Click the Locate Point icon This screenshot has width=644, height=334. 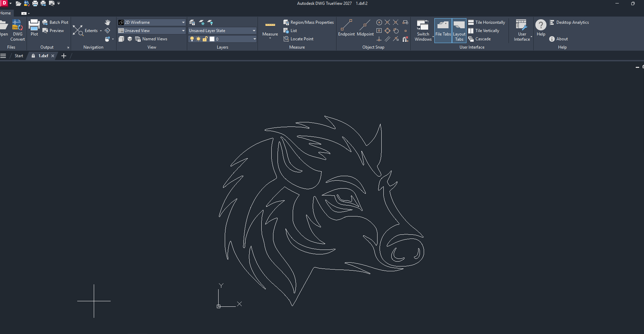[286, 39]
